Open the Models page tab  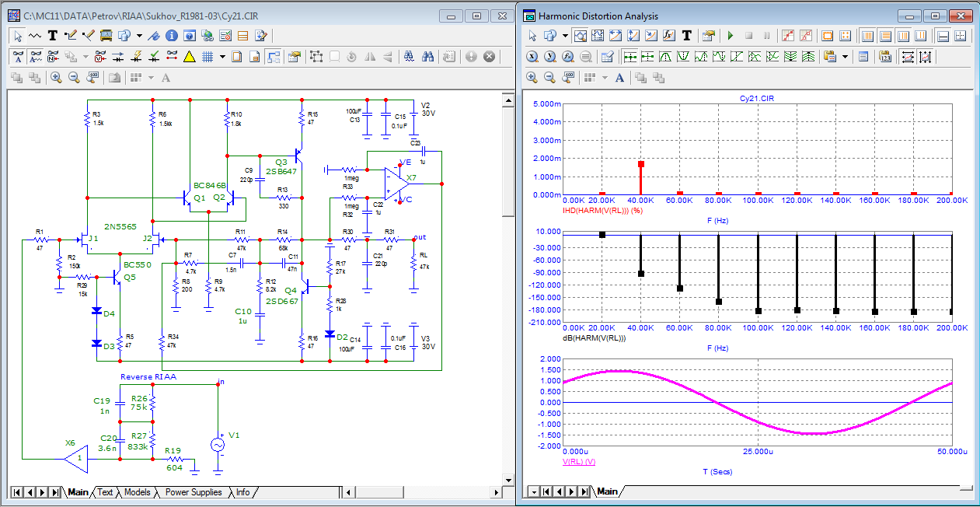[137, 492]
